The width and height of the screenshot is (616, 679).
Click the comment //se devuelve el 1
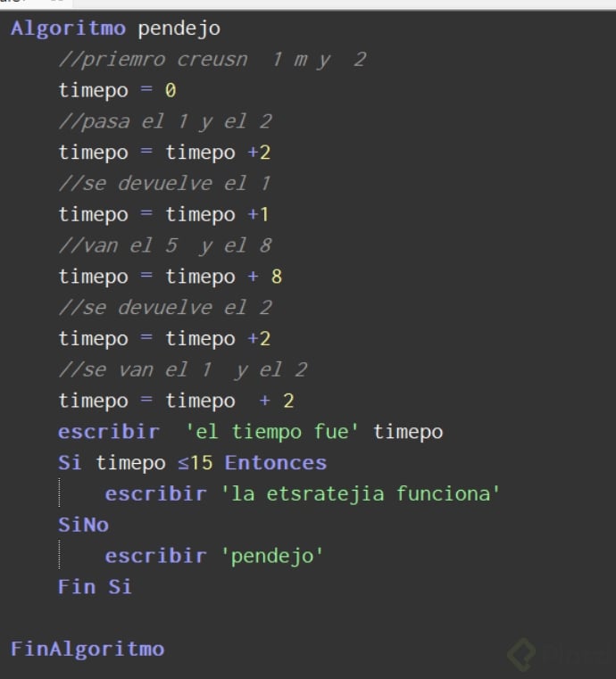coord(165,183)
